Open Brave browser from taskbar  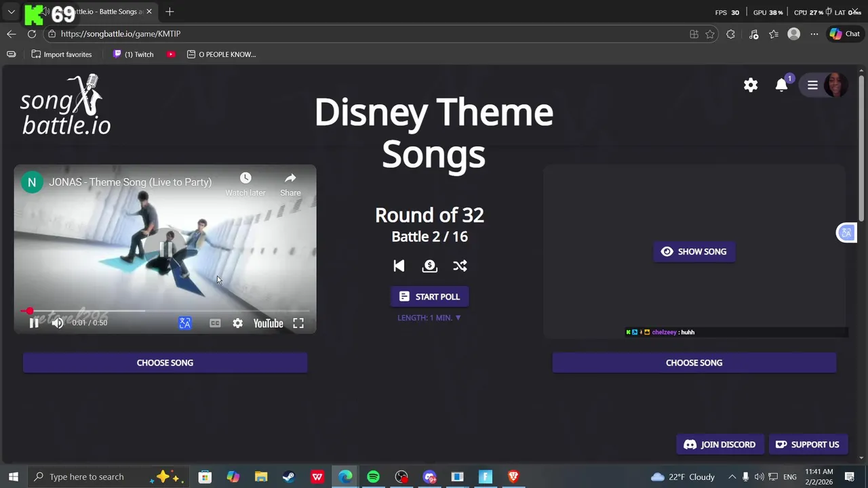[x=513, y=477]
